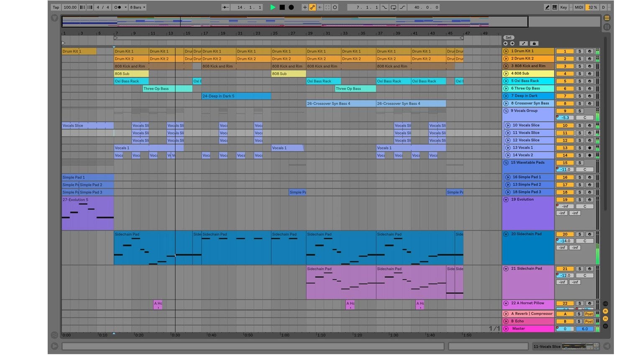Screen dimensions: 644x355
Task: Solo the 8 Crossover Syn Bass track
Action: (580, 104)
